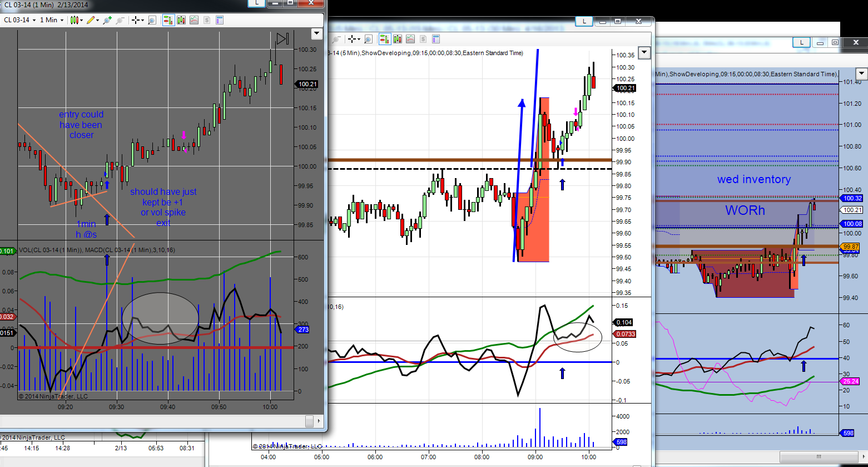Open Strategies in the 5 Min chart
The image size is (868, 467).
click(423, 39)
